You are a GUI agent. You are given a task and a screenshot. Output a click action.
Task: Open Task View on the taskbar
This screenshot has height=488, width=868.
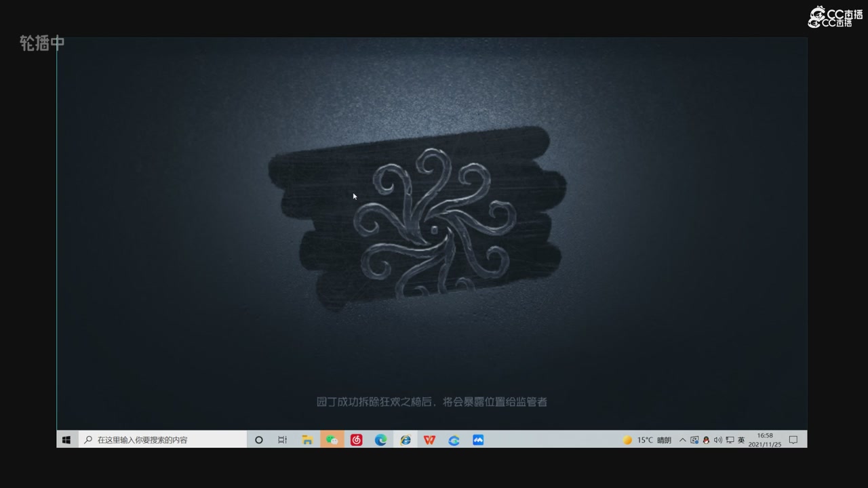click(282, 440)
